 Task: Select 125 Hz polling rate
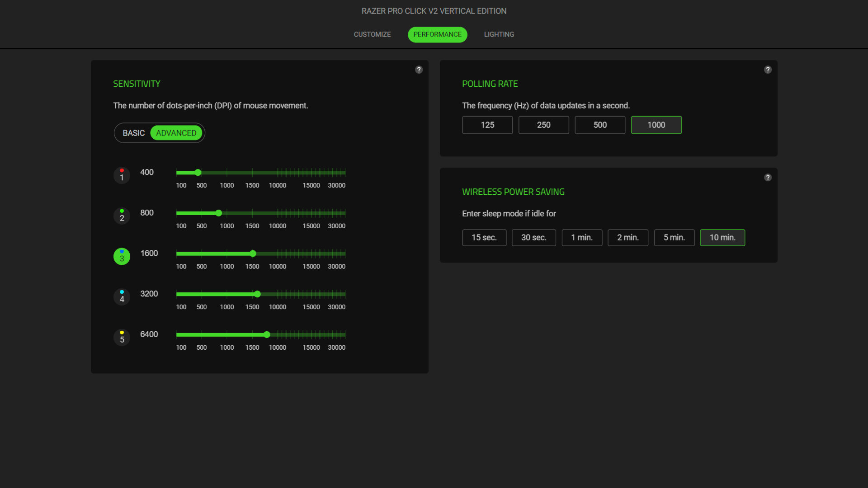pyautogui.click(x=487, y=125)
